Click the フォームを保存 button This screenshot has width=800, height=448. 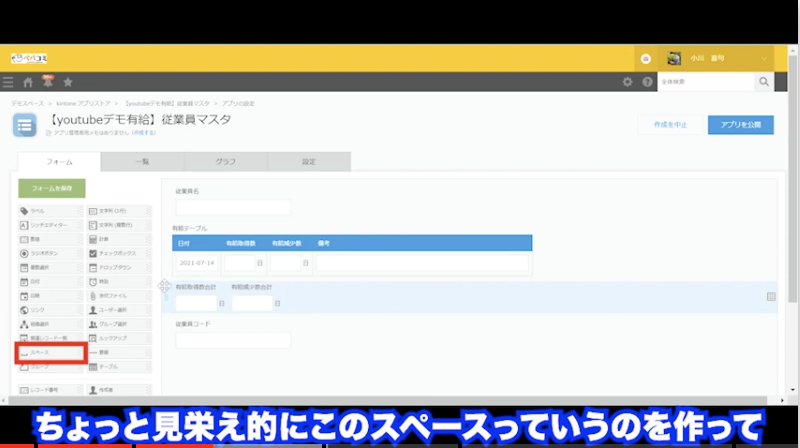51,188
